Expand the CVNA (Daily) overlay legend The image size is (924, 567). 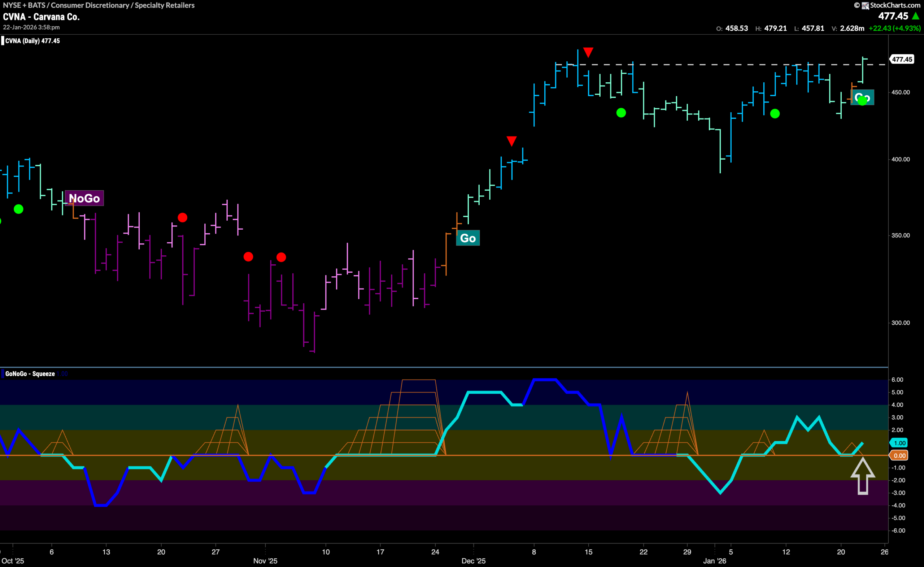coord(31,40)
